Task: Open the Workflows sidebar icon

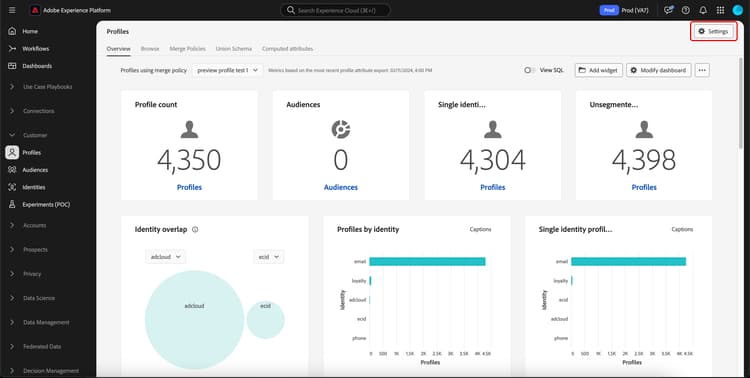Action: 12,49
